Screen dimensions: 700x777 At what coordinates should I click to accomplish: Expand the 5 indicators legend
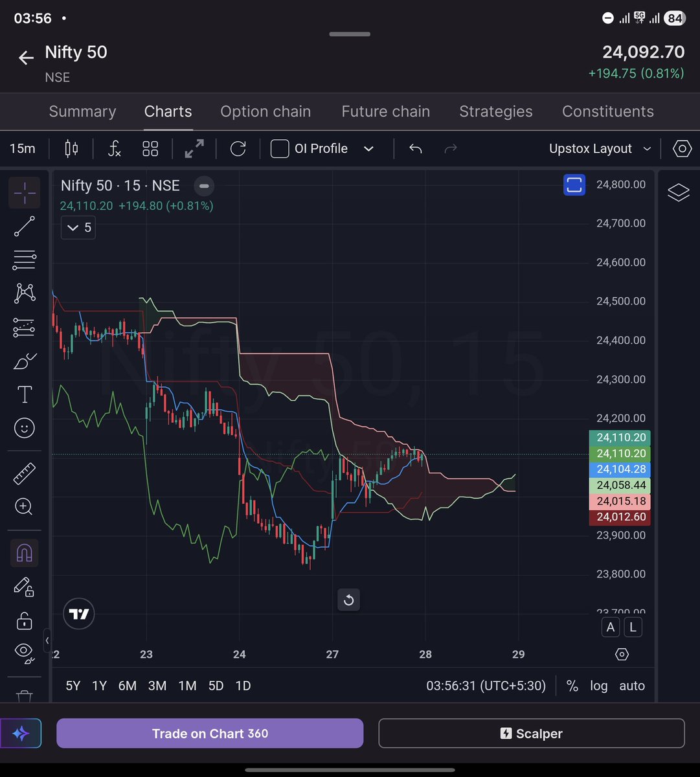click(x=78, y=228)
